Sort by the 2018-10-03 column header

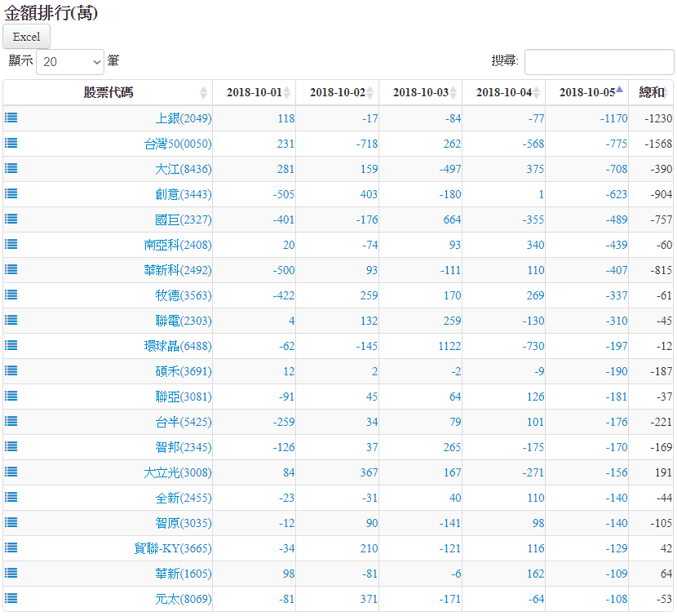421,93
